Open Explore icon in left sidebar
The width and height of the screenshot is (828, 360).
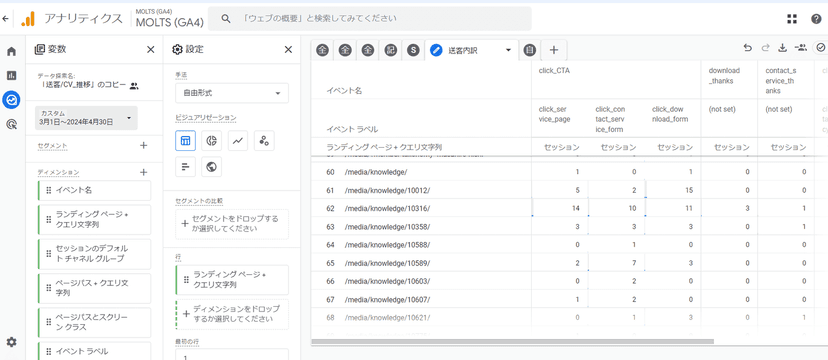point(11,99)
